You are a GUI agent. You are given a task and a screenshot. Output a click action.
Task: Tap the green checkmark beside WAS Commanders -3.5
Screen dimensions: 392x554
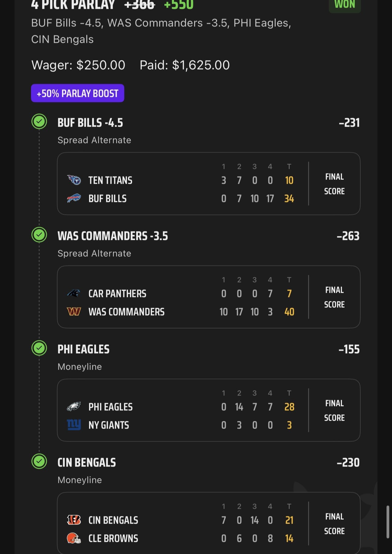tap(39, 235)
